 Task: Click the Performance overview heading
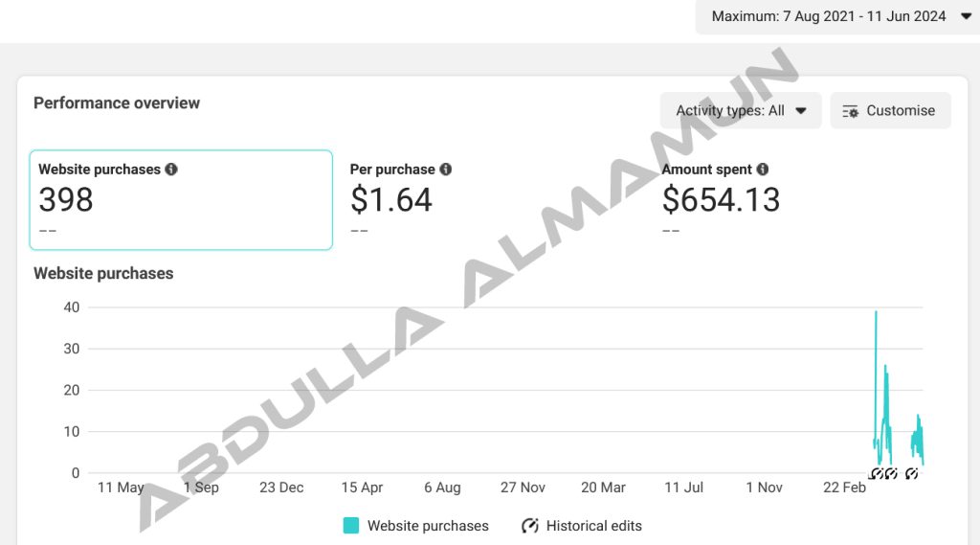click(117, 103)
